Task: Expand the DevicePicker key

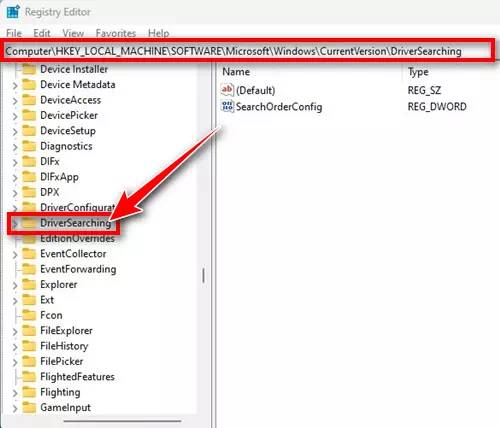Action: (x=15, y=116)
